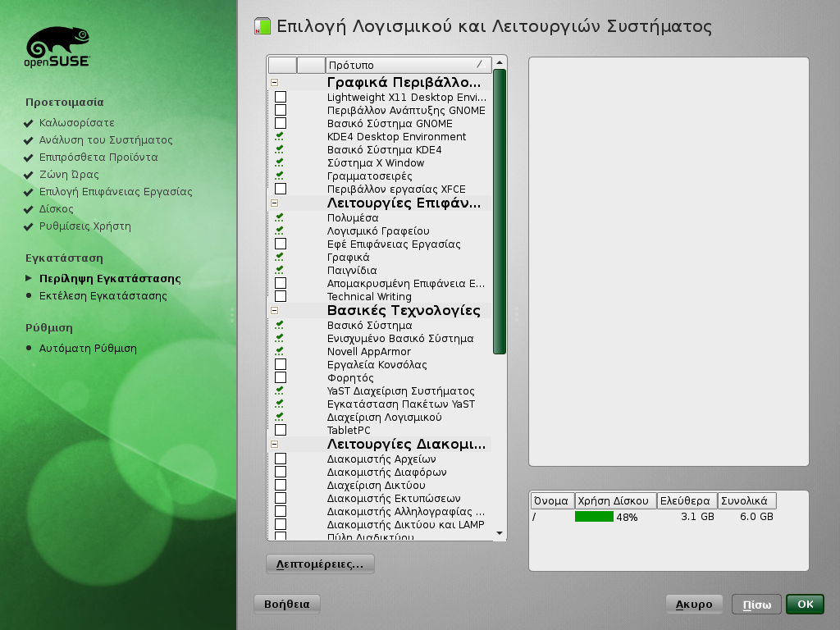The height and width of the screenshot is (630, 840).
Task: Click the 3.1 GB free space value
Action: (697, 517)
